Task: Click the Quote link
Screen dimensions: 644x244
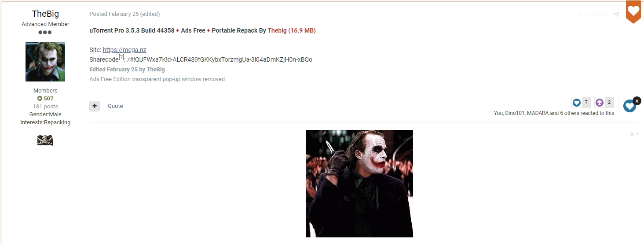Action: [115, 106]
